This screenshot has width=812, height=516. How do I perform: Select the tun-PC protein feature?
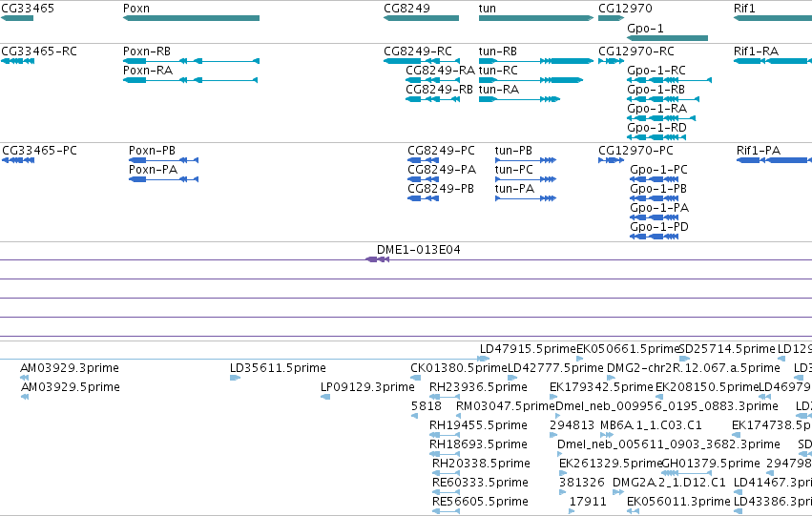[x=526, y=179]
